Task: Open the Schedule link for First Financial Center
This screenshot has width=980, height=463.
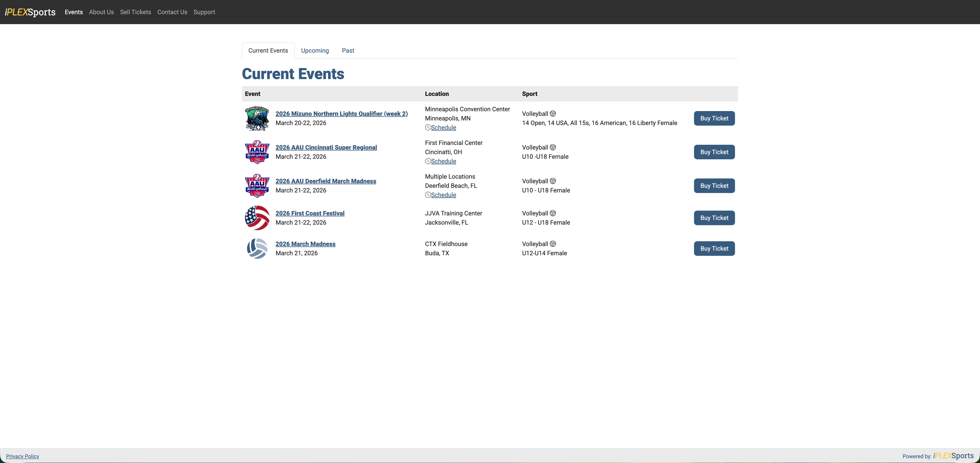Action: point(443,161)
